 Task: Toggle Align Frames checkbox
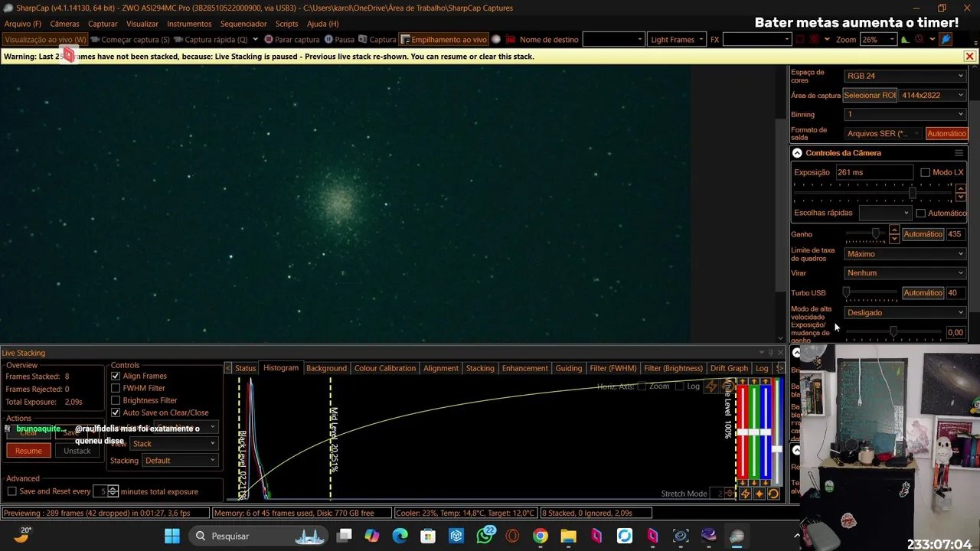[116, 376]
